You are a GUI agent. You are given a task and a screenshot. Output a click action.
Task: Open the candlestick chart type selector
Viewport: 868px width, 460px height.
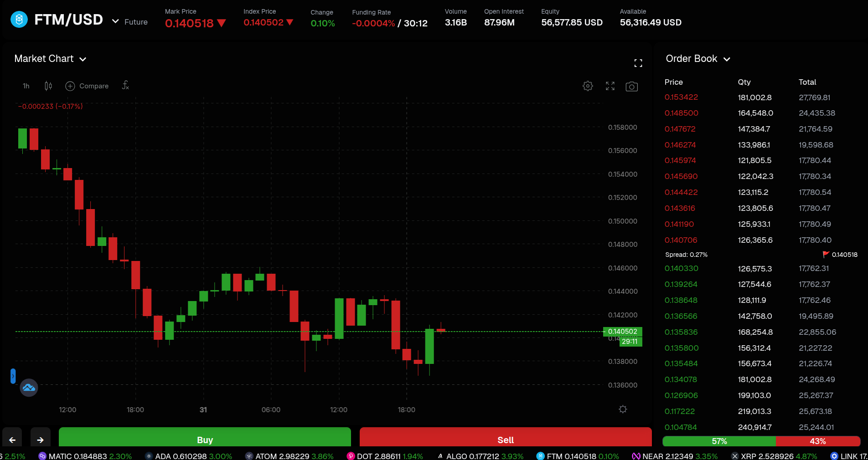[x=48, y=86]
